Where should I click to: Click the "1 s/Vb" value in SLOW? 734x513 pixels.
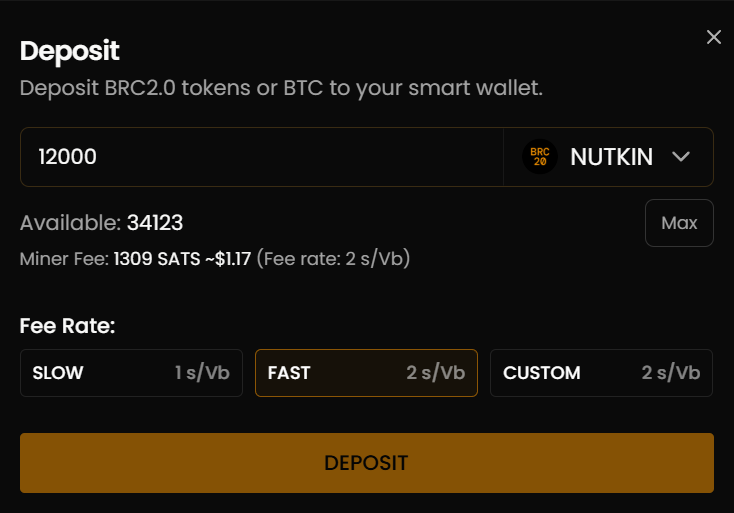(x=202, y=373)
